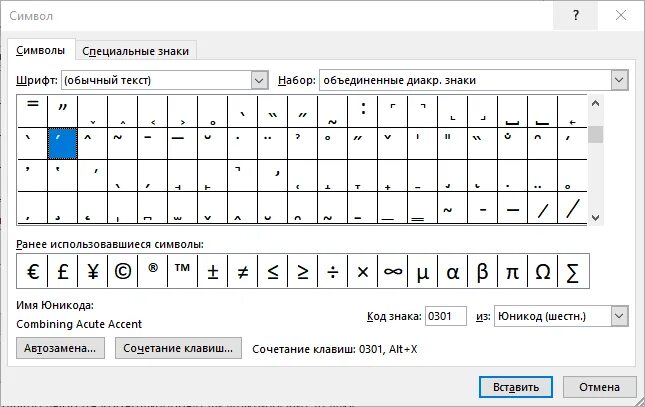Open the Шрифт font dropdown

coord(260,80)
